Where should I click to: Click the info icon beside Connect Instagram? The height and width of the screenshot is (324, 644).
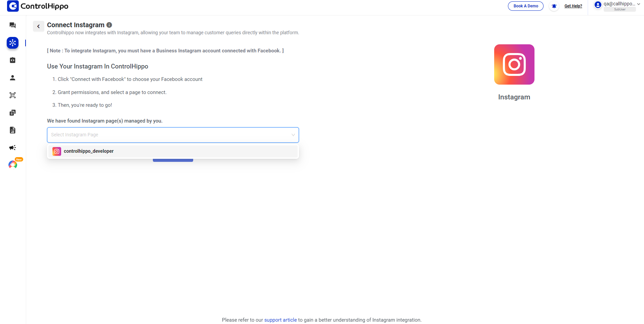(x=109, y=25)
